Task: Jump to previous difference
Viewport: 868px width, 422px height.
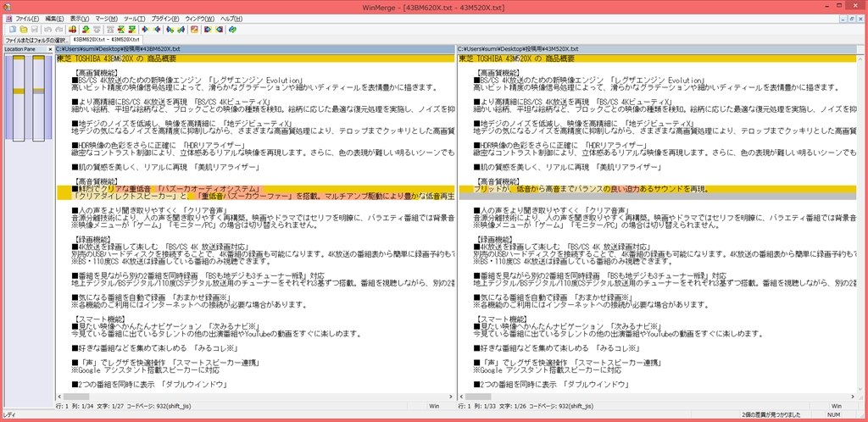Action: tap(97, 30)
